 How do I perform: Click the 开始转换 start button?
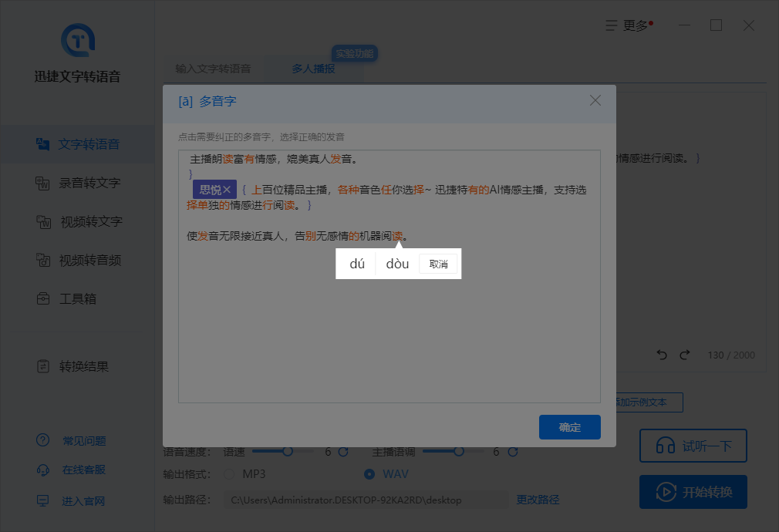[693, 492]
